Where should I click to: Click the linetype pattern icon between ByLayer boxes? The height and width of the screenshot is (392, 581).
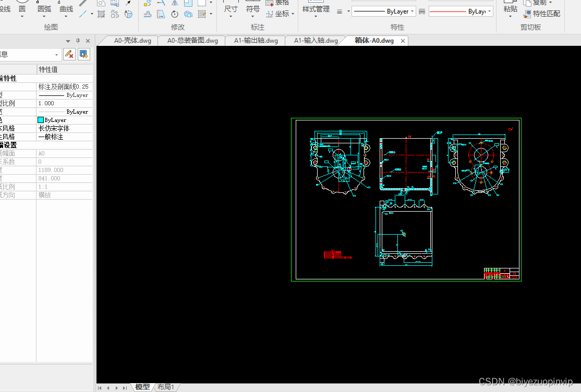[x=422, y=11]
